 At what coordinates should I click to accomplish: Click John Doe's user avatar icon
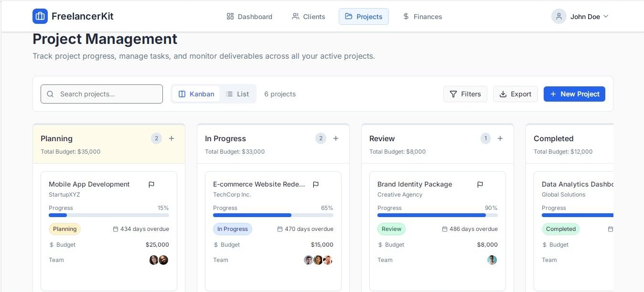558,16
